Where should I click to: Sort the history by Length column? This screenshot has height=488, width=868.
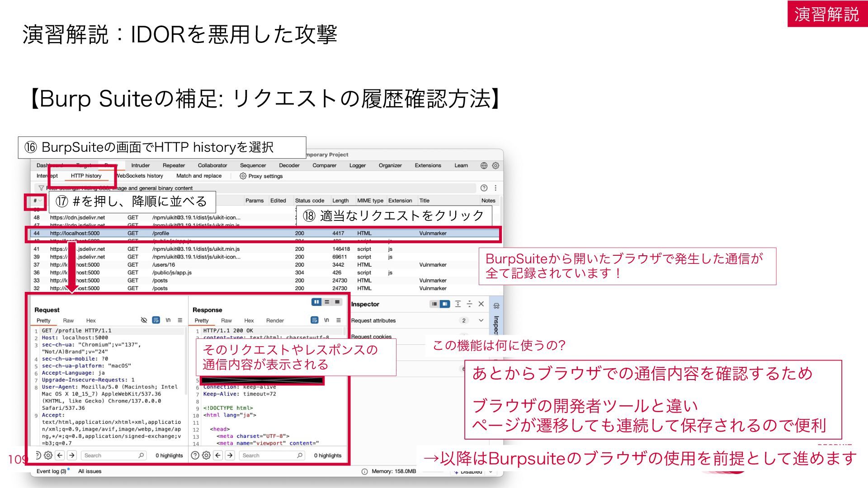pyautogui.click(x=340, y=201)
